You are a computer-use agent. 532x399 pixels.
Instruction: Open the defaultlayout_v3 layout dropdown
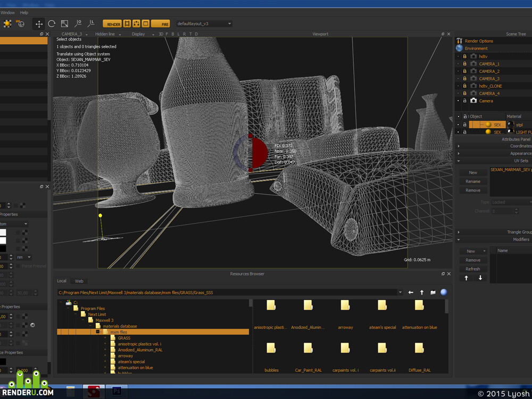coord(204,24)
